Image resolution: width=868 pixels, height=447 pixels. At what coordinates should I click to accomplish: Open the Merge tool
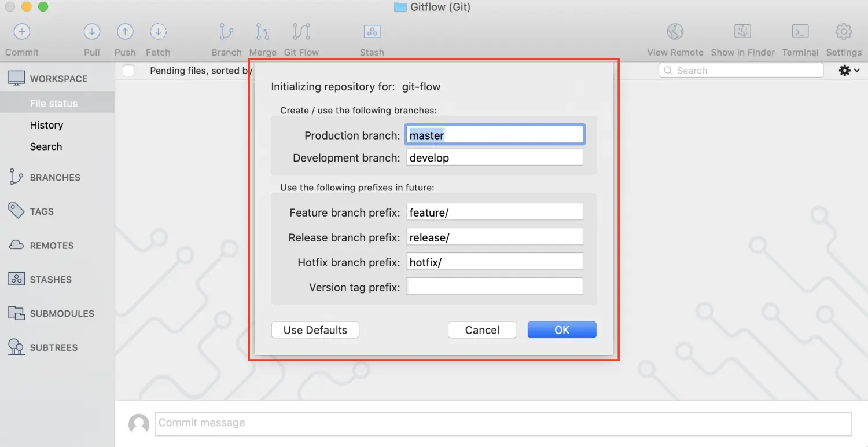click(x=263, y=32)
